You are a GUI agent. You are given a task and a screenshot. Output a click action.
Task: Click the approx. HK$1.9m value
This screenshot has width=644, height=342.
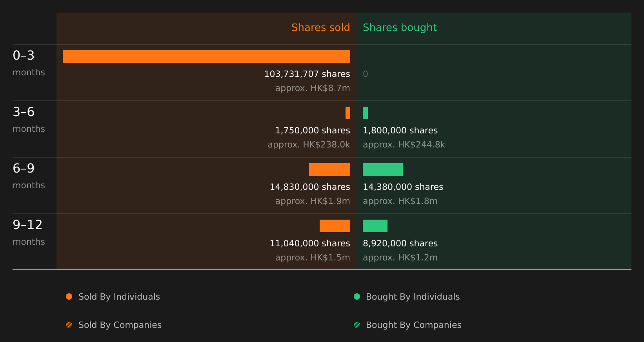tap(313, 201)
